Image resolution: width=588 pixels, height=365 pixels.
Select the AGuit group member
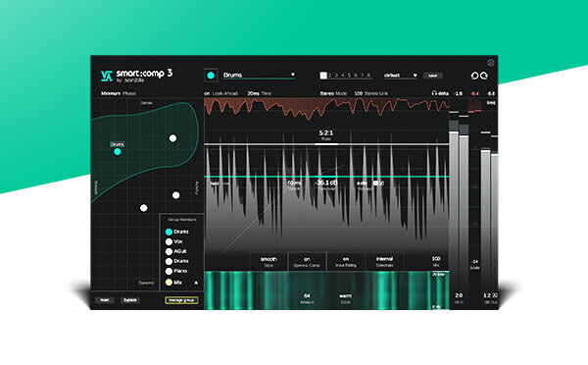176,251
